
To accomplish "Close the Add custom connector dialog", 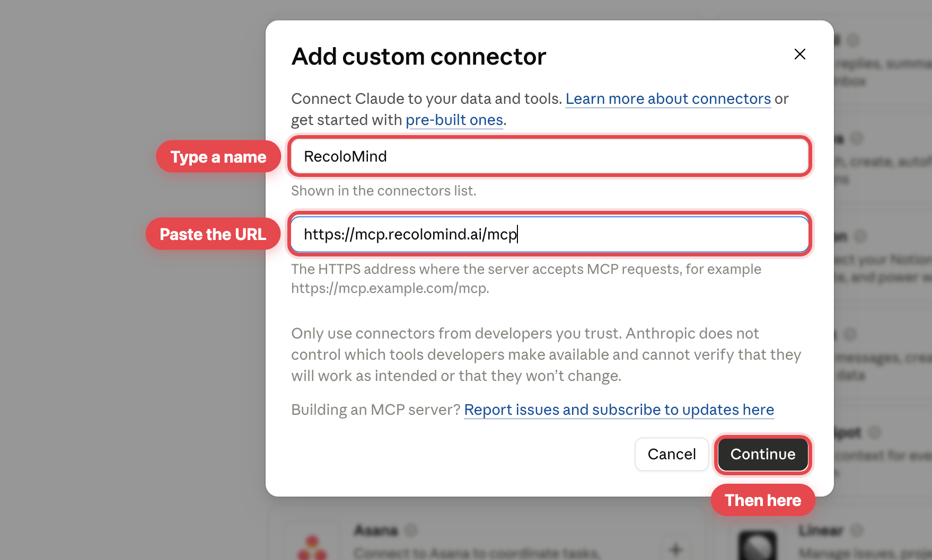I will (799, 54).
